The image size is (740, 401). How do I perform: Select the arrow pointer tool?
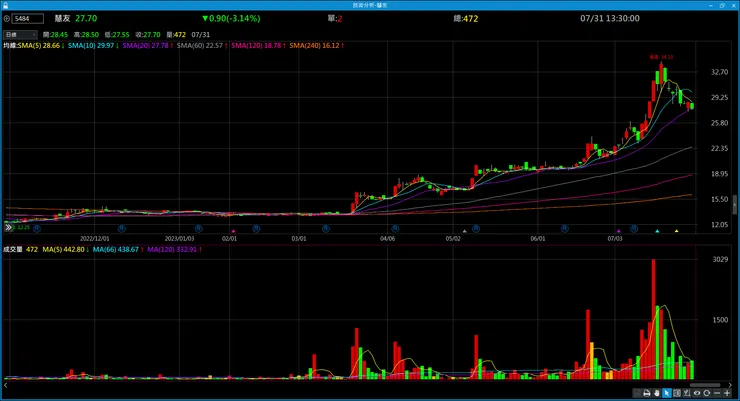coord(666,393)
